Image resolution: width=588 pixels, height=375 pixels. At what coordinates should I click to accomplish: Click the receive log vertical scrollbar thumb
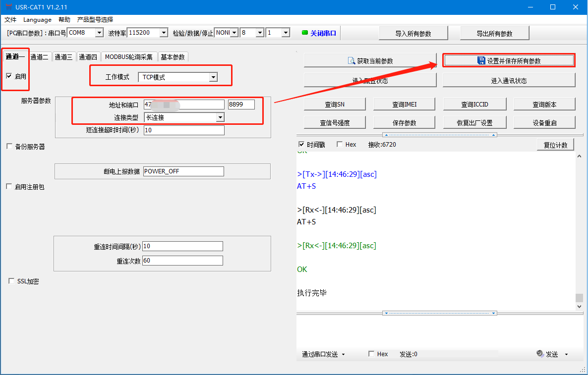click(x=579, y=298)
